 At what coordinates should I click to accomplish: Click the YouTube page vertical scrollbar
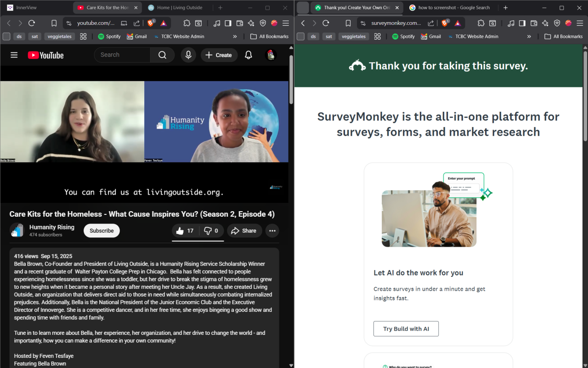click(291, 80)
